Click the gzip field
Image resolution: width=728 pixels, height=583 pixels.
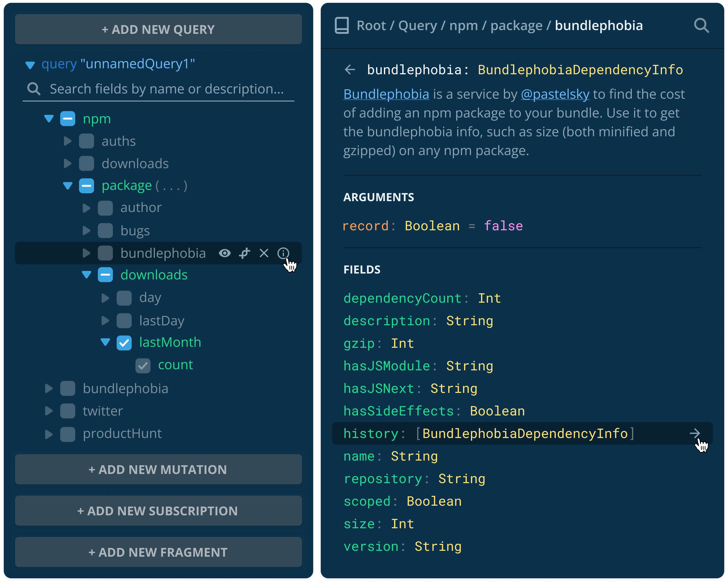(x=359, y=344)
